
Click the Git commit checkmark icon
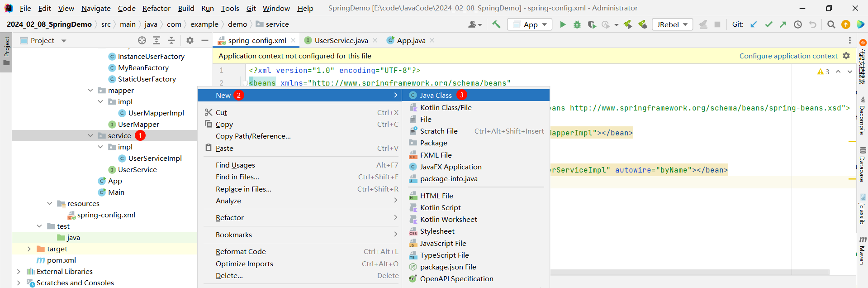click(768, 24)
